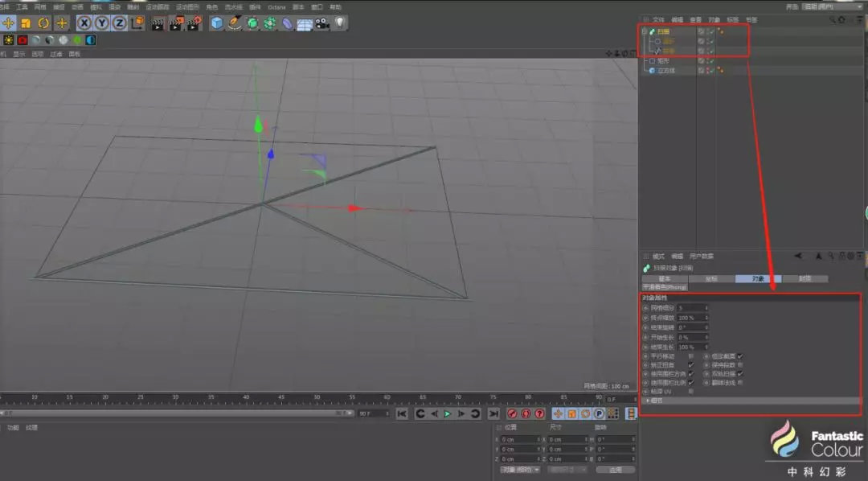Toggle the 翻转法线 checkbox
Image resolution: width=868 pixels, height=481 pixels.
[740, 382]
